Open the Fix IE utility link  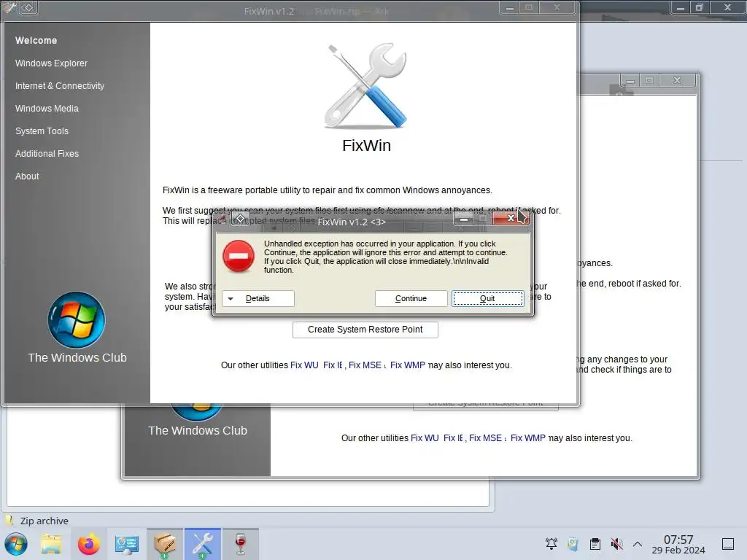click(333, 365)
